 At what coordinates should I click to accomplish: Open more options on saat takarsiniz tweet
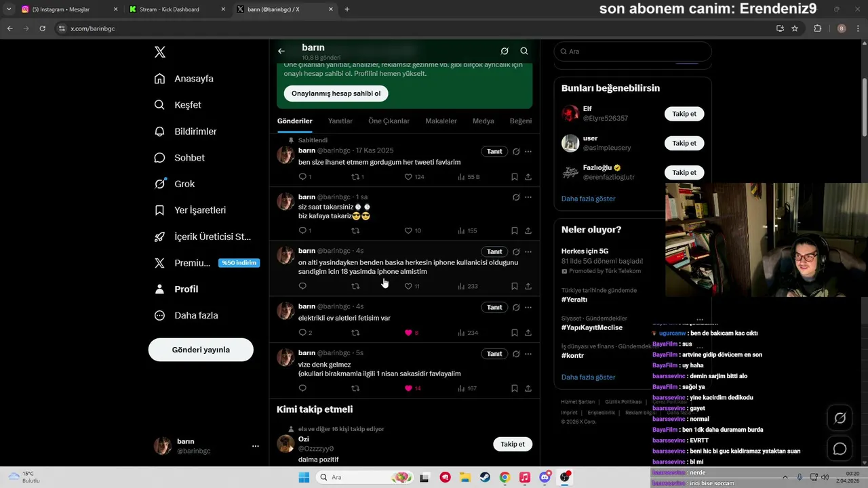point(528,197)
